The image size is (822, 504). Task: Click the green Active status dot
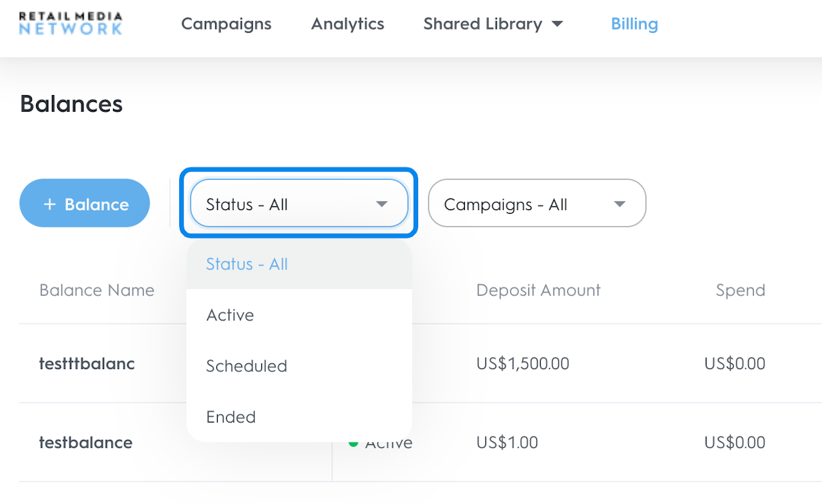[353, 442]
